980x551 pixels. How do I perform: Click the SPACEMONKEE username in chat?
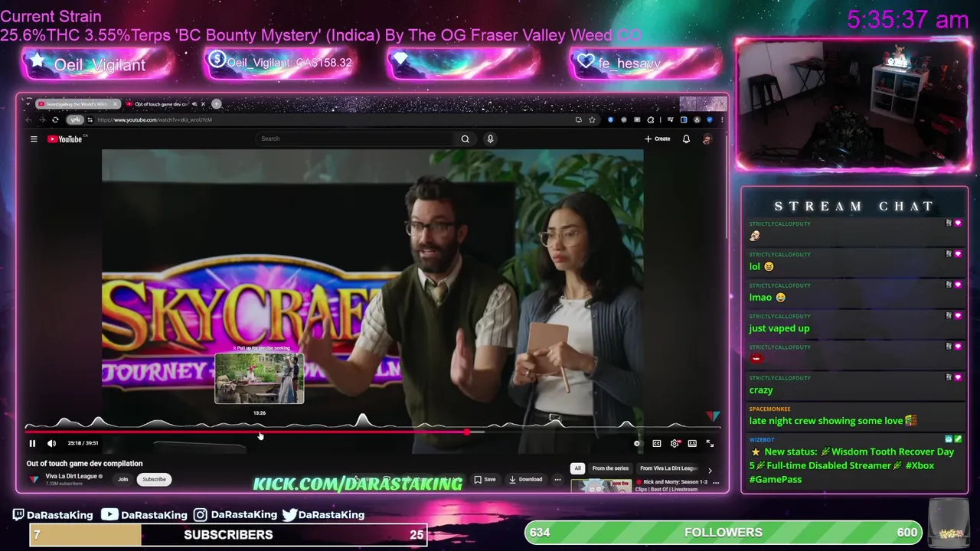pyautogui.click(x=769, y=409)
